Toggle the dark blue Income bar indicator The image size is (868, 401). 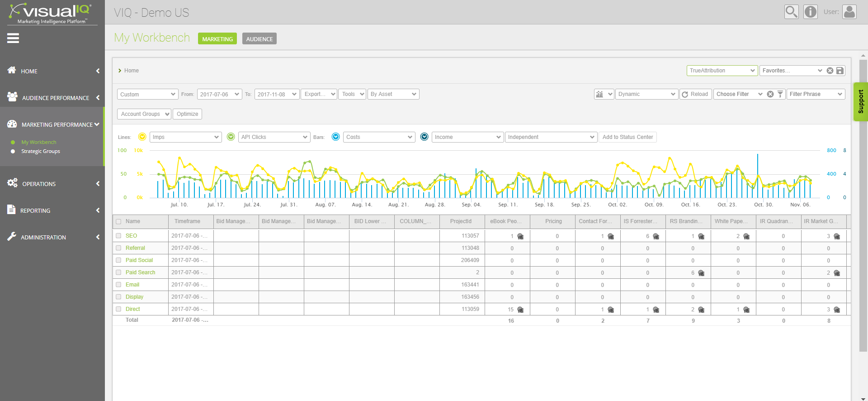[424, 137]
